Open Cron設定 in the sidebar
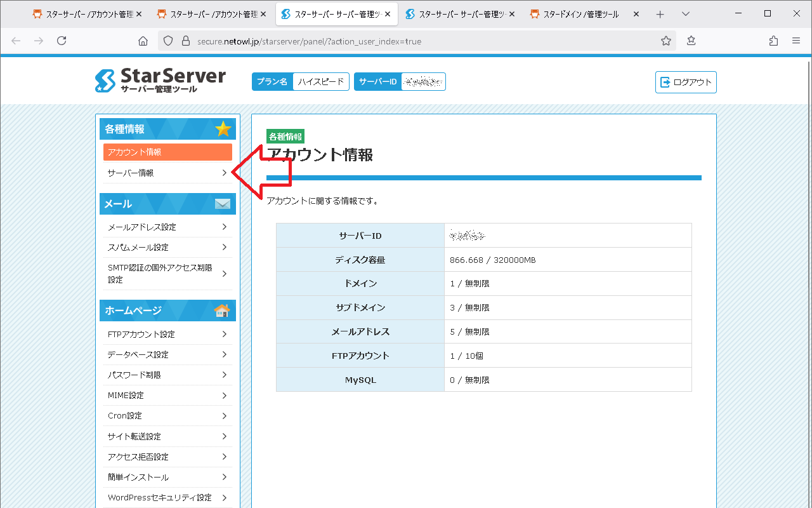The image size is (812, 508). point(167,415)
